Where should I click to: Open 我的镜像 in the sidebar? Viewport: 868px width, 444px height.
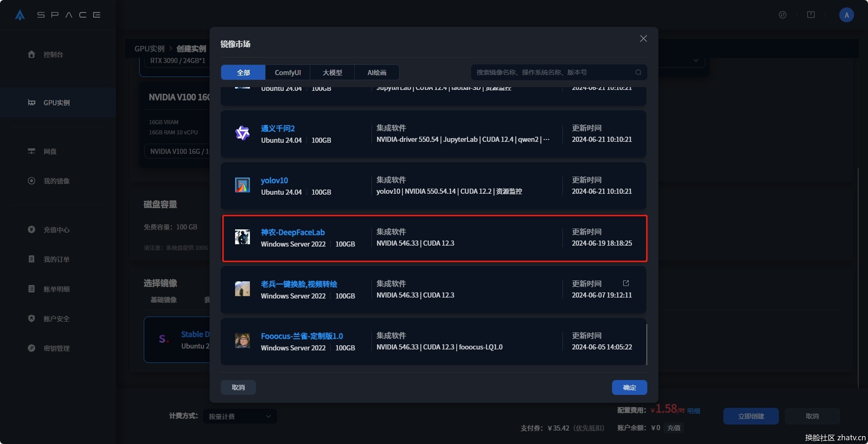point(57,181)
